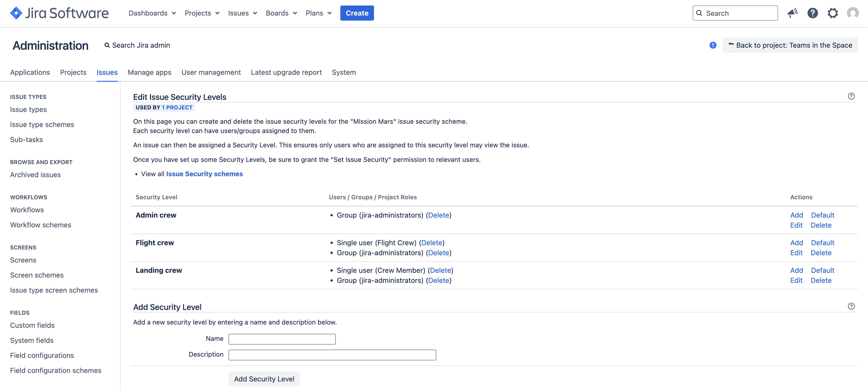Open the announcements megaphone icon
Screen dimensions: 868x390
(x=792, y=13)
